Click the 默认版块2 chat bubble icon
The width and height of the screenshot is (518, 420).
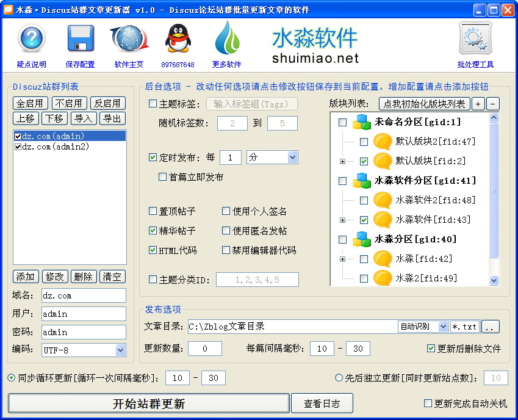[x=383, y=142]
